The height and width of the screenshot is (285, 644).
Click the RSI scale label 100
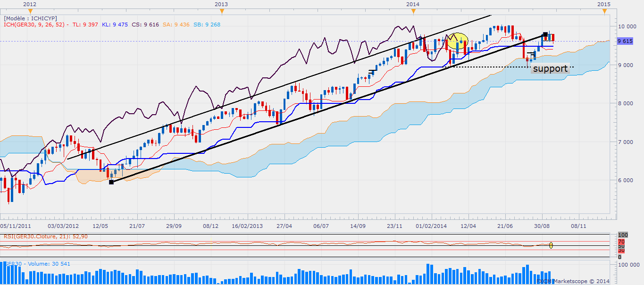click(x=623, y=235)
